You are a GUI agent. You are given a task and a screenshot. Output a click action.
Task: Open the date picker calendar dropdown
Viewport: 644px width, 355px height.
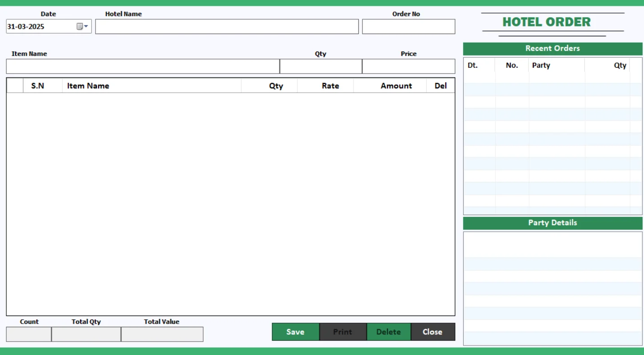[83, 26]
